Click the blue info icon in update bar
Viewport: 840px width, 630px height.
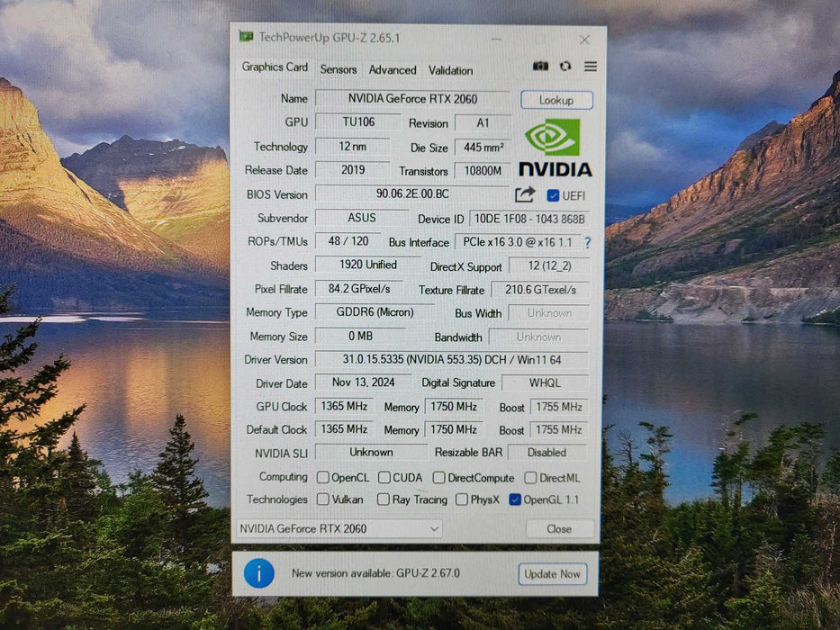(x=259, y=572)
